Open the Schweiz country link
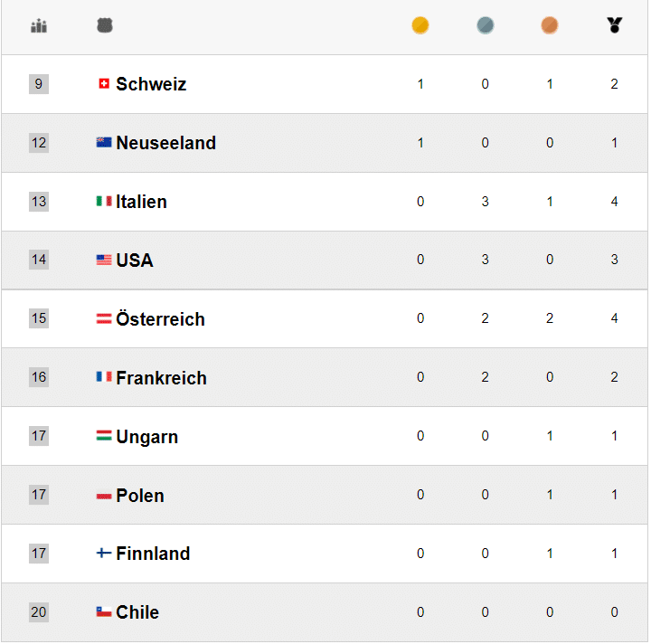Screen dimensions: 651x644 click(x=151, y=84)
